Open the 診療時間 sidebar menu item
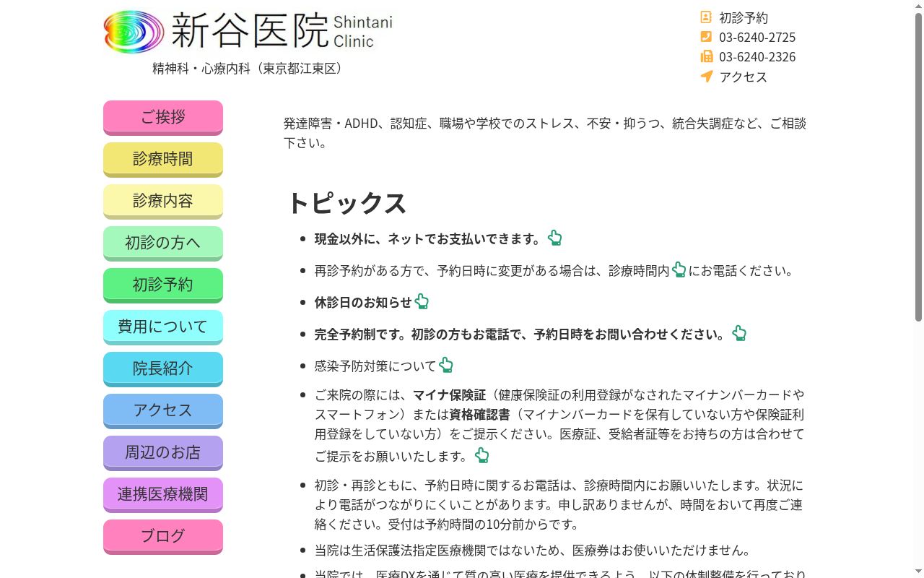924x578 pixels. pos(163,159)
